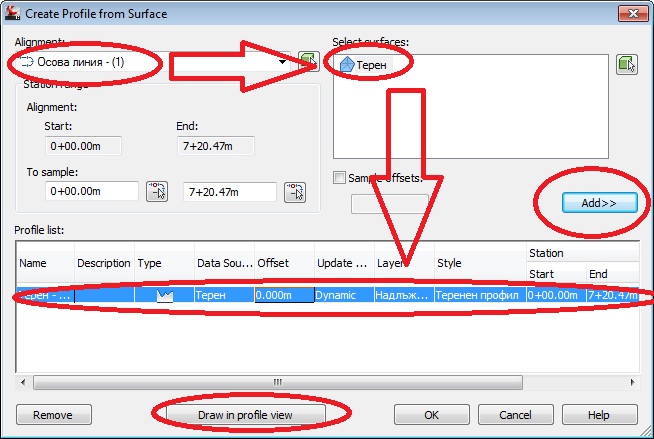654x439 pixels.
Task: Confirm the dialog with OK
Action: pos(432,415)
